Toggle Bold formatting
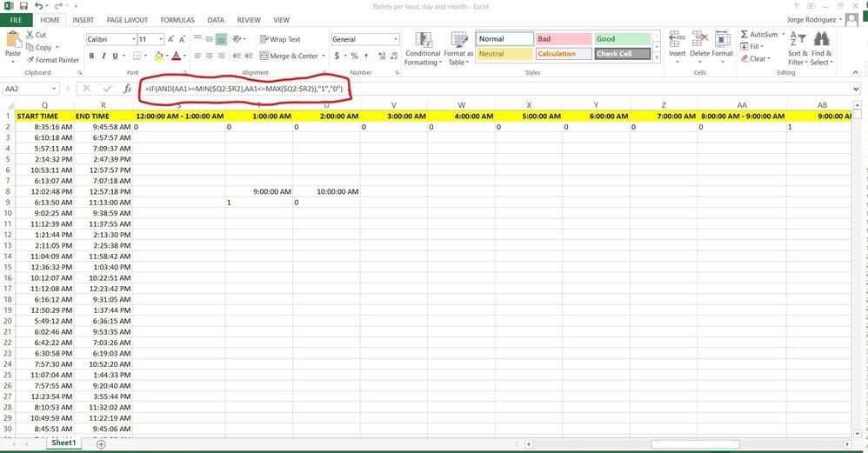Screen dimensions: 868x453 [x=91, y=56]
